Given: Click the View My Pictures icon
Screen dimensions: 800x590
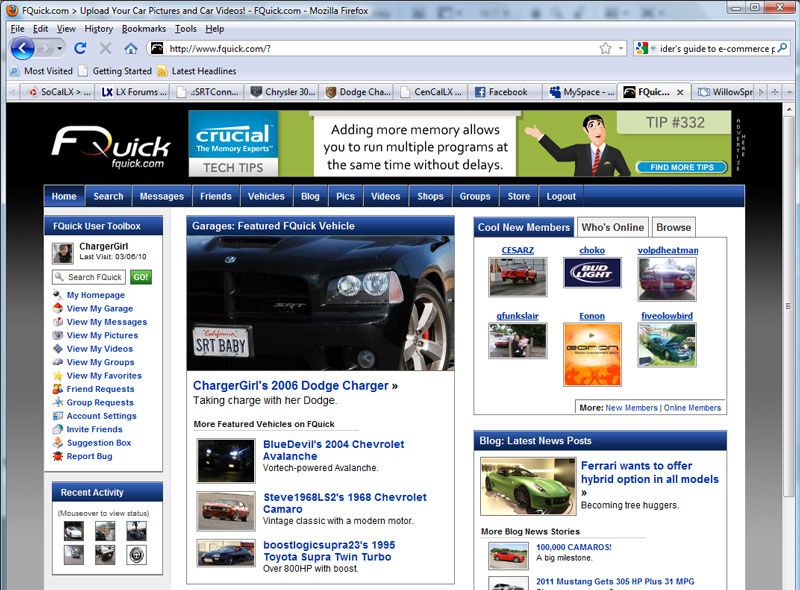Looking at the screenshot, I should click(x=58, y=335).
